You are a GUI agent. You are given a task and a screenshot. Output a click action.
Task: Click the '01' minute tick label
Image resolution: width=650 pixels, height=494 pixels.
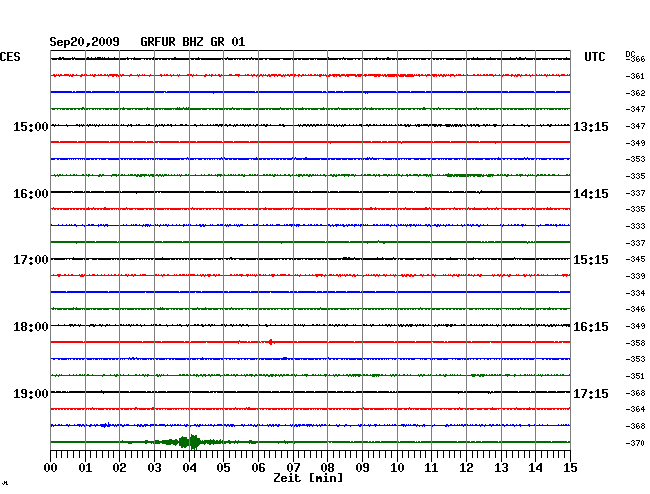click(85, 468)
